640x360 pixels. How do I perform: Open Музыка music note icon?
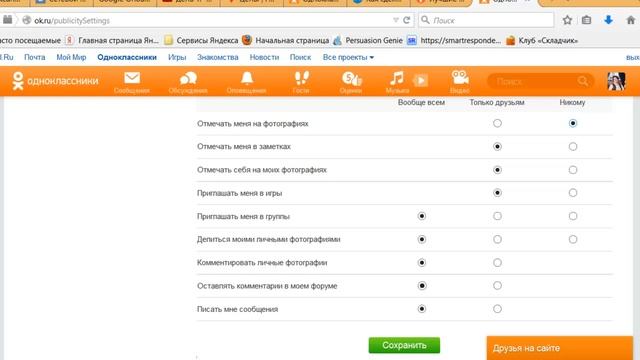point(397,82)
